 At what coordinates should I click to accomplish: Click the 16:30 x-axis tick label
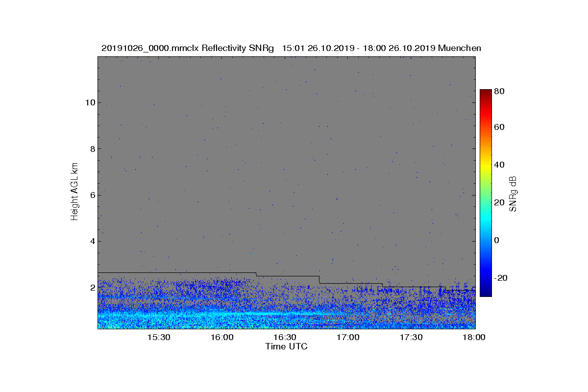[285, 338]
